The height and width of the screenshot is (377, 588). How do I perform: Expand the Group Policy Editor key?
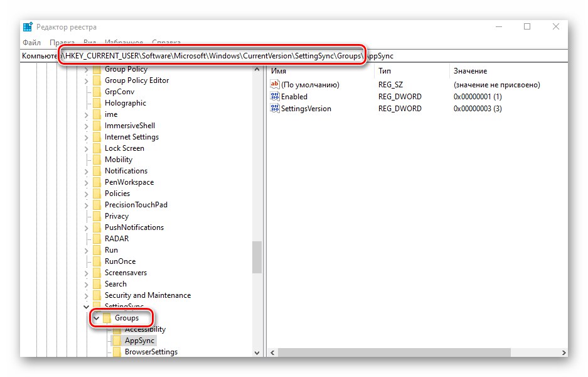[86, 80]
